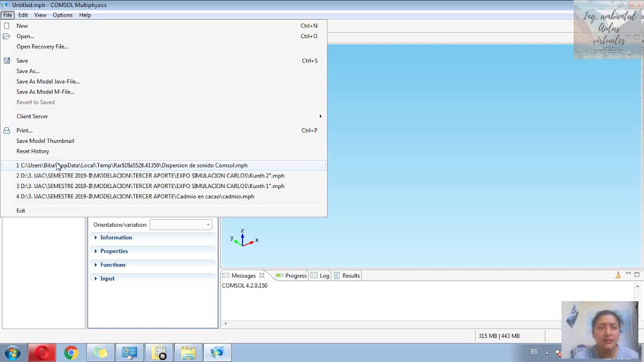Screen dimensions: 644x362
Task: Click the COMSOL Multiphysics taskbar icon
Action: click(217, 353)
